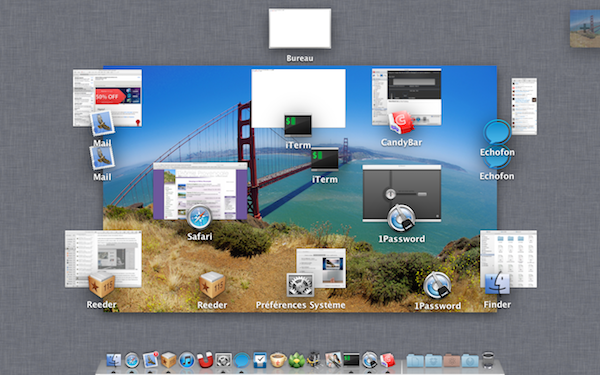
Task: Select the Mail window with 50% OFF banner
Action: pos(107,98)
